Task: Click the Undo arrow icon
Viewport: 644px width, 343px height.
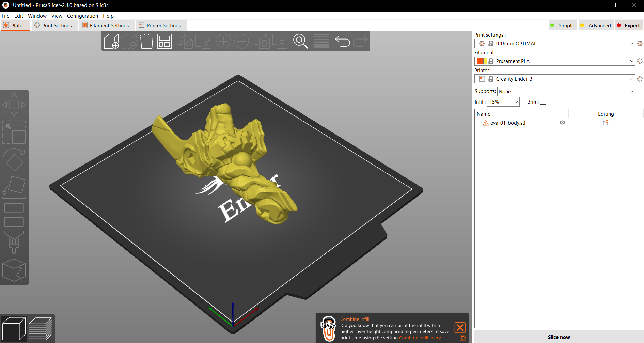Action: point(342,42)
